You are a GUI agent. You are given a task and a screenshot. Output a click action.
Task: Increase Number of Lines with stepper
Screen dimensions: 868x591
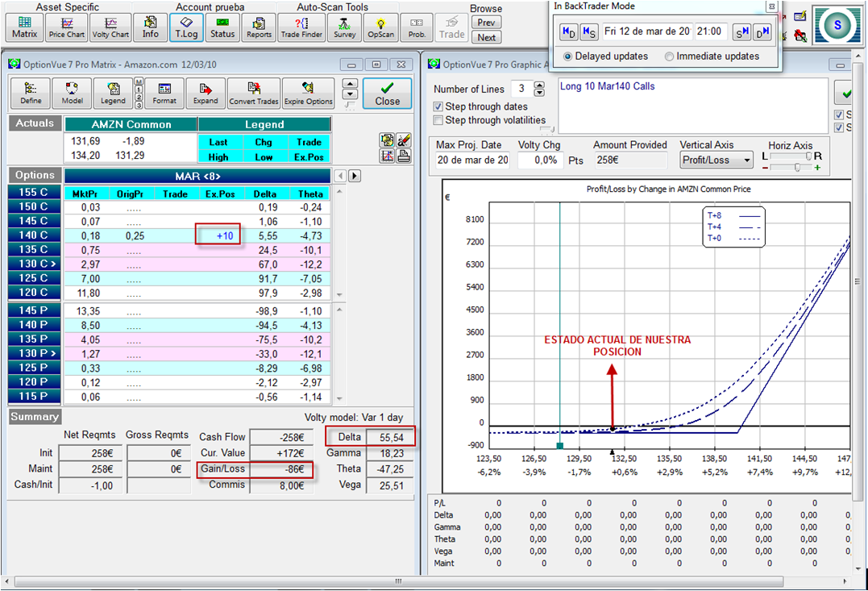[x=540, y=85]
